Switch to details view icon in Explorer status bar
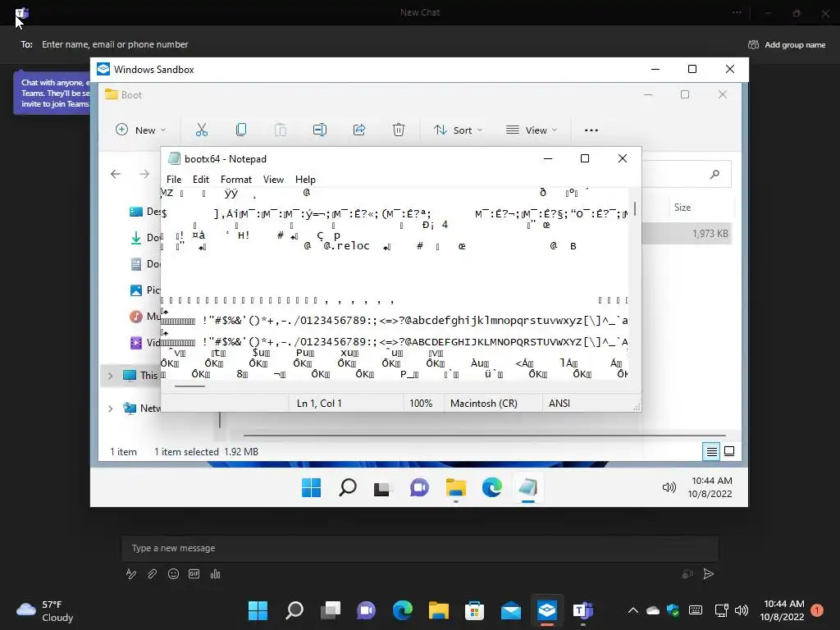Screen dimensions: 840x630 (x=711, y=452)
